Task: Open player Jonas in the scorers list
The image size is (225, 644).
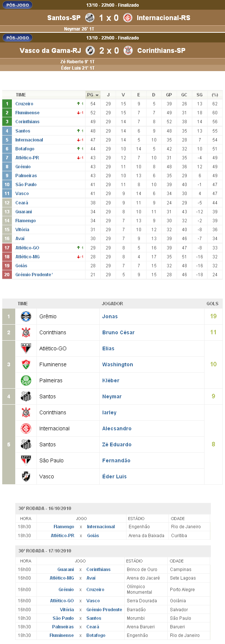Action: coord(110,316)
